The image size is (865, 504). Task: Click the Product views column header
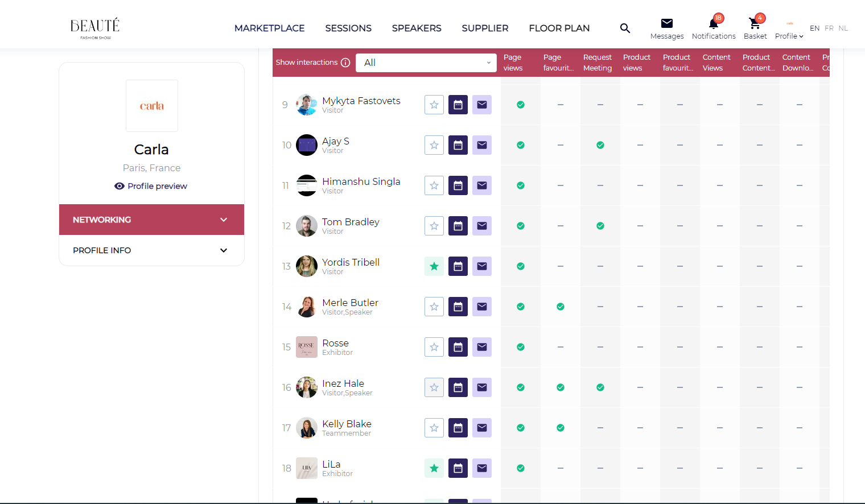click(636, 63)
